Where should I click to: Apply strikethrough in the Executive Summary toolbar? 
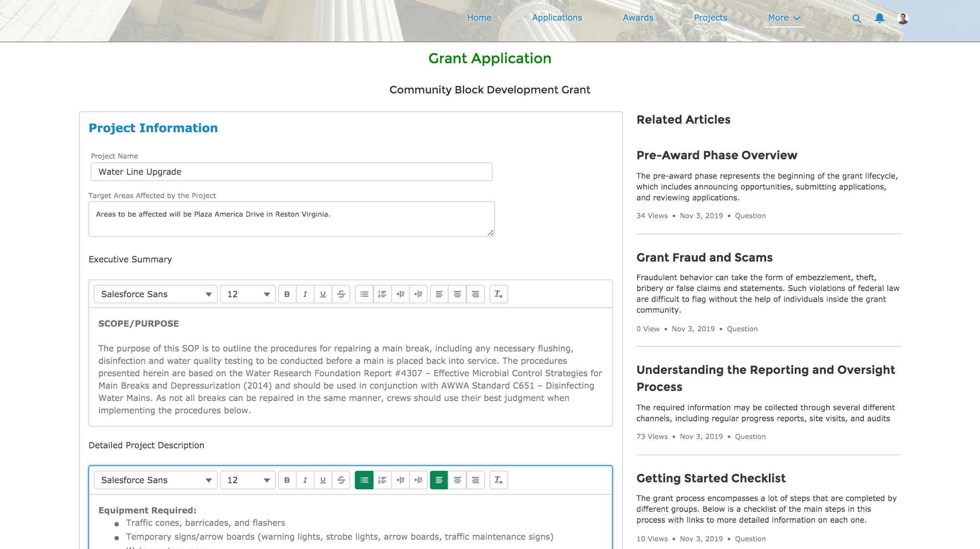(341, 294)
